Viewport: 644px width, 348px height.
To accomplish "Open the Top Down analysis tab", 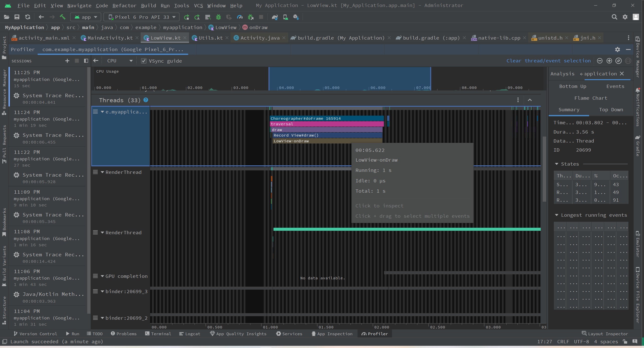I will [611, 110].
